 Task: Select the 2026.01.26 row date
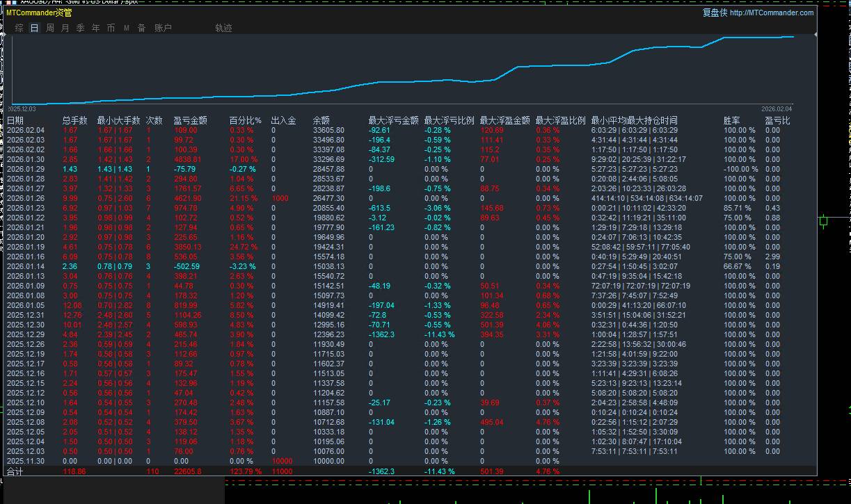25,198
